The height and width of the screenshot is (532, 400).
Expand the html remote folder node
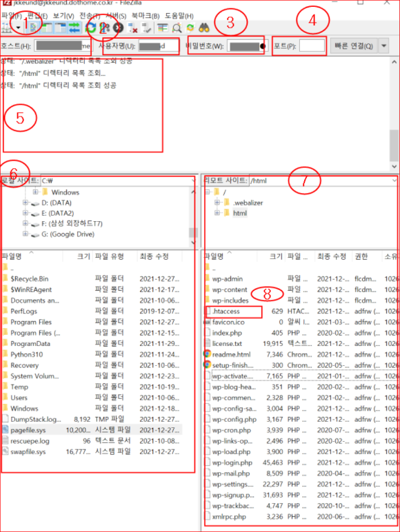[x=217, y=213]
